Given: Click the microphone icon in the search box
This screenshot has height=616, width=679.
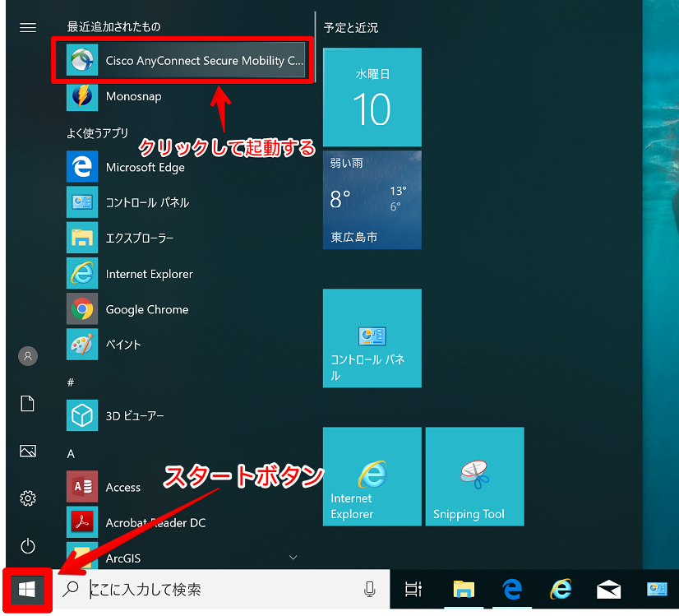Looking at the screenshot, I should pyautogui.click(x=369, y=590).
